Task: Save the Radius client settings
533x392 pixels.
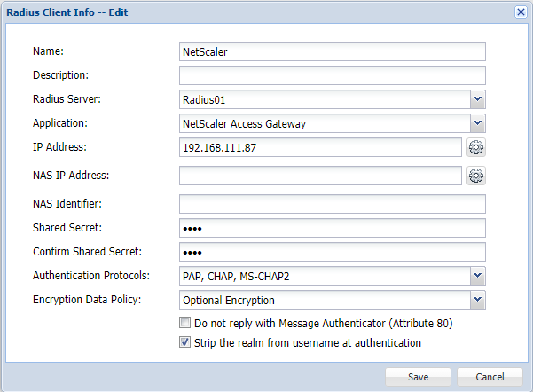Action: coord(418,376)
